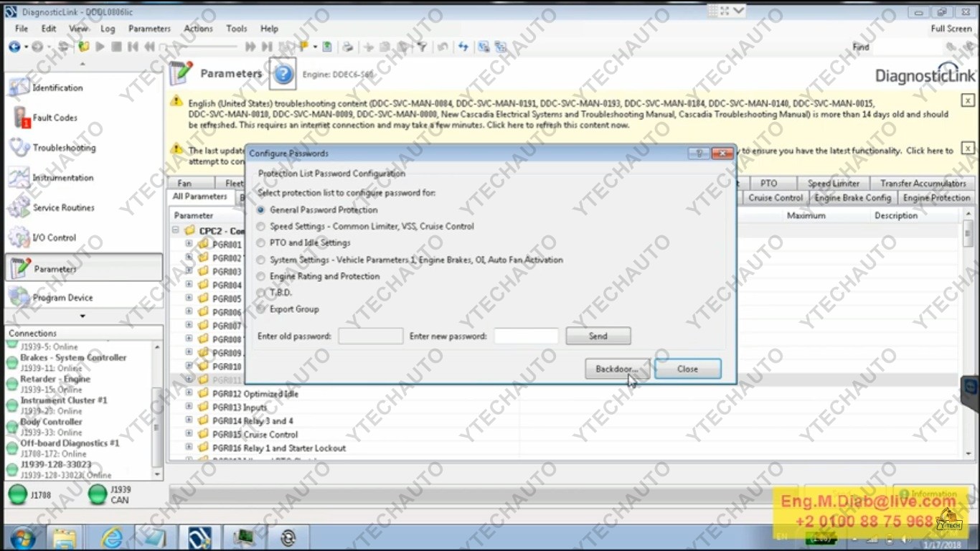Click the stop button in toolbar
The width and height of the screenshot is (980, 551).
click(x=116, y=47)
